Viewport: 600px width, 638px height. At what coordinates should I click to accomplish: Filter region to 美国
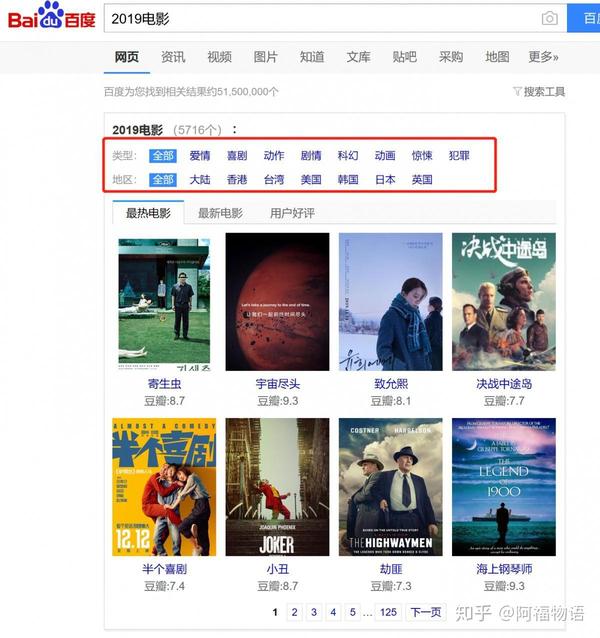[311, 179]
